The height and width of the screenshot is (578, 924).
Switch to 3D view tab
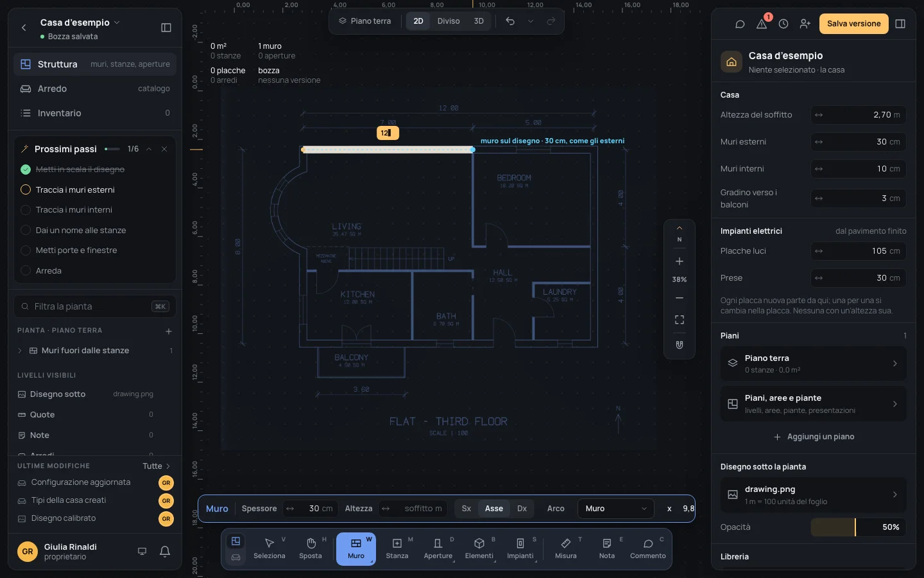coord(479,21)
